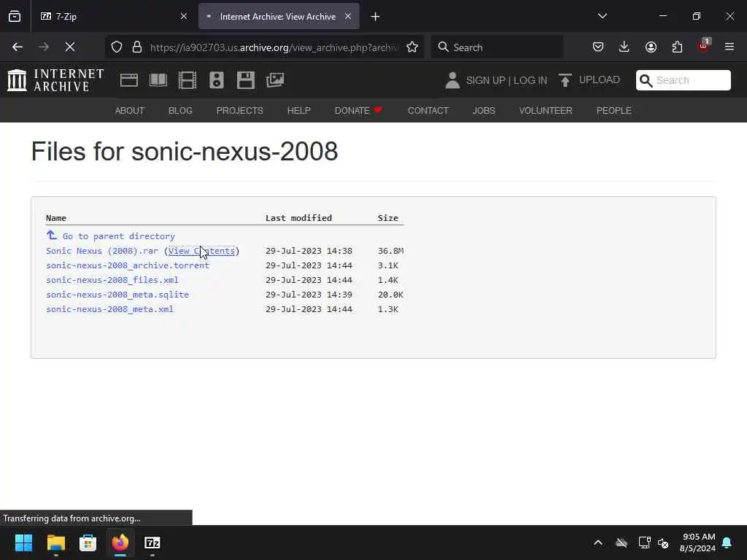Open the HELP menu item

pos(298,111)
